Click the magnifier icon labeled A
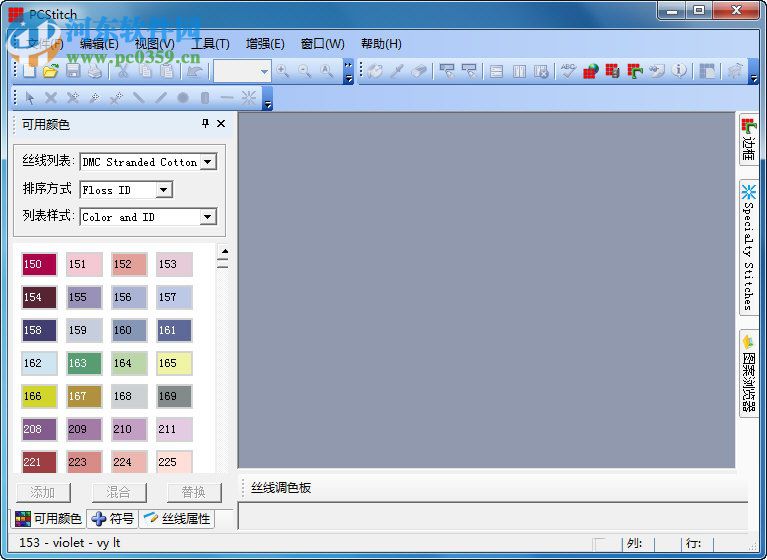This screenshot has height=560, width=767. (327, 71)
